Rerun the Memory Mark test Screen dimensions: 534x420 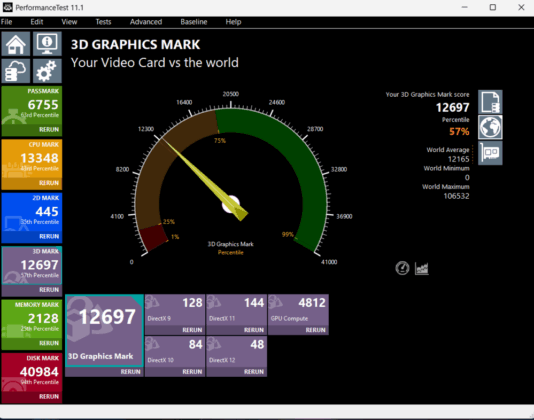[x=49, y=343]
